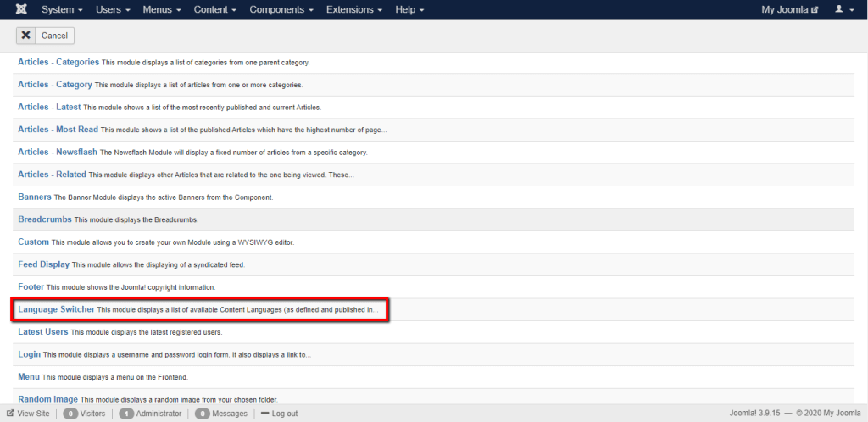Select the Articles - Category module
The image size is (868, 422).
pos(55,85)
